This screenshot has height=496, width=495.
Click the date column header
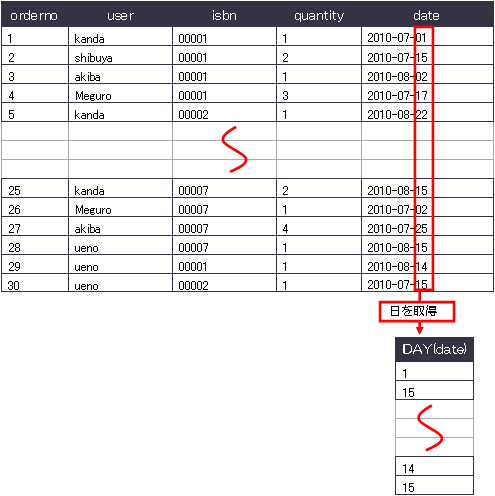pos(426,15)
